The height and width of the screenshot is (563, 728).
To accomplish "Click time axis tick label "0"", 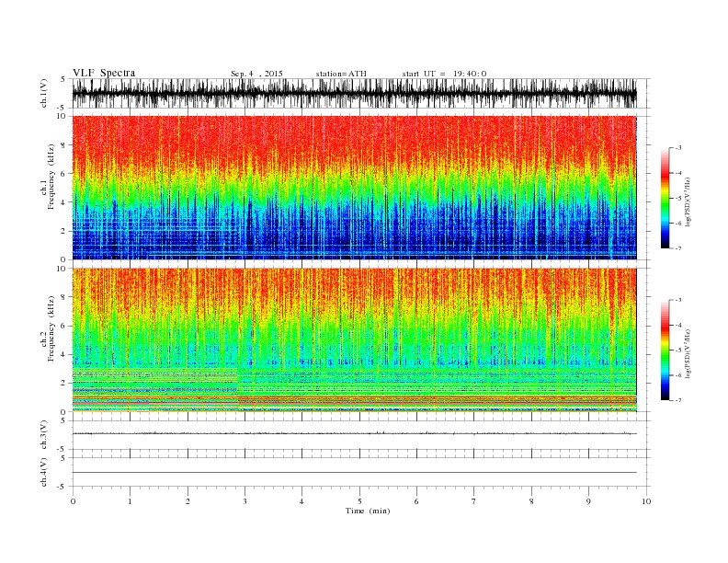I will (x=73, y=501).
